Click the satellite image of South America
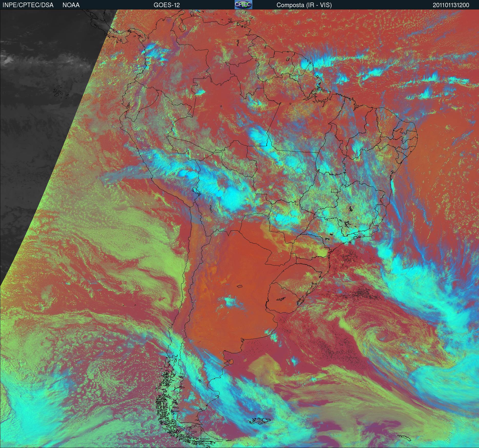Screen dimensions: 479x448 click(x=239, y=229)
